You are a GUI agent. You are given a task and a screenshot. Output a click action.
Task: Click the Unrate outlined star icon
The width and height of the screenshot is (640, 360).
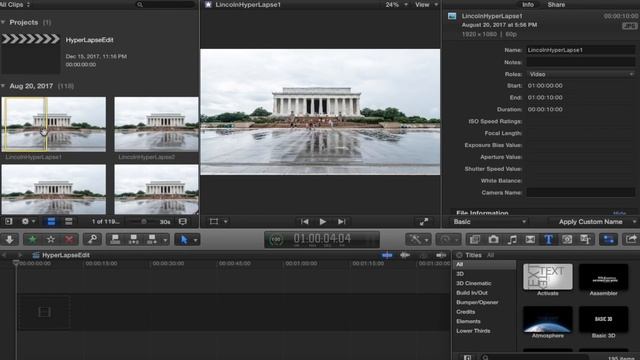click(51, 239)
